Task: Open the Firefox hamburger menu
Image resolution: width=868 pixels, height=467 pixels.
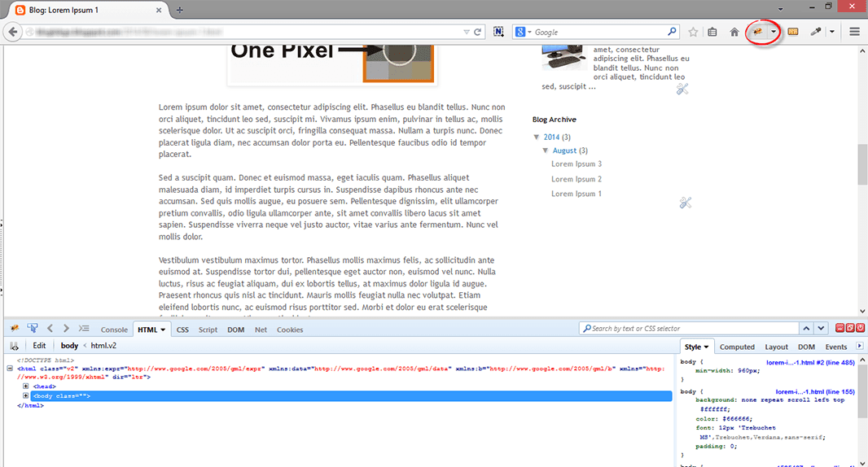Action: point(854,32)
